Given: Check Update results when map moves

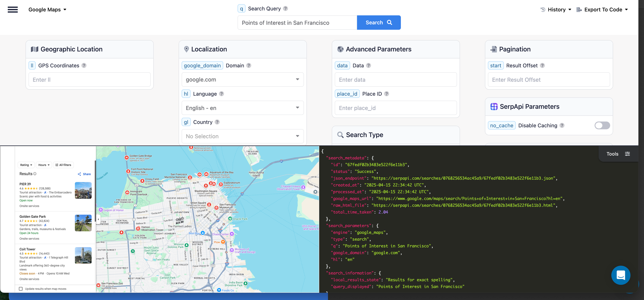Looking at the screenshot, I should click(21, 288).
